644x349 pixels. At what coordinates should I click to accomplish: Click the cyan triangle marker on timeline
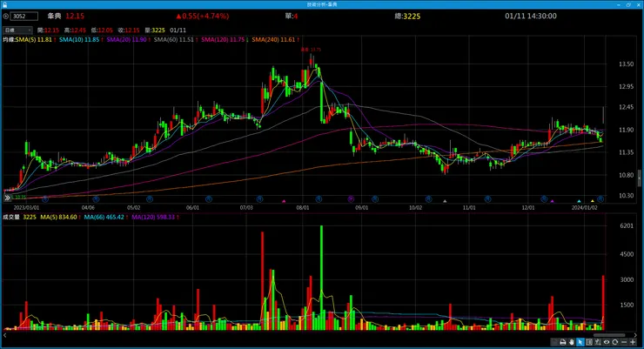pos(579,201)
